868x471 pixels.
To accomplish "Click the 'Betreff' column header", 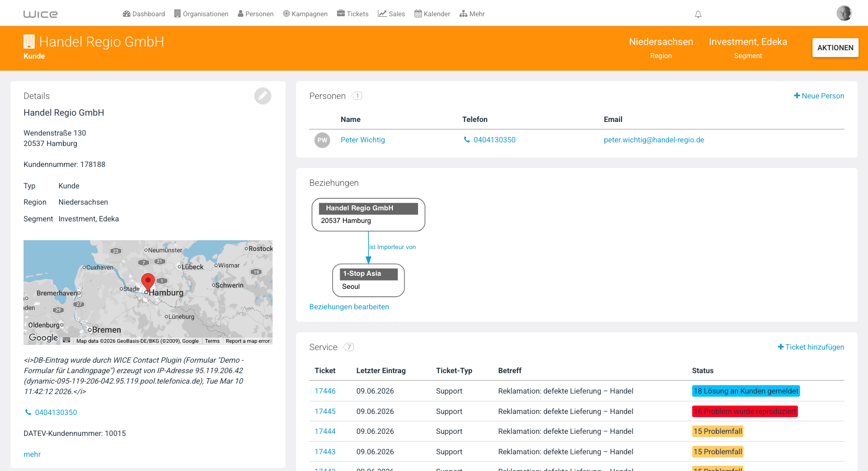I will (x=510, y=371).
